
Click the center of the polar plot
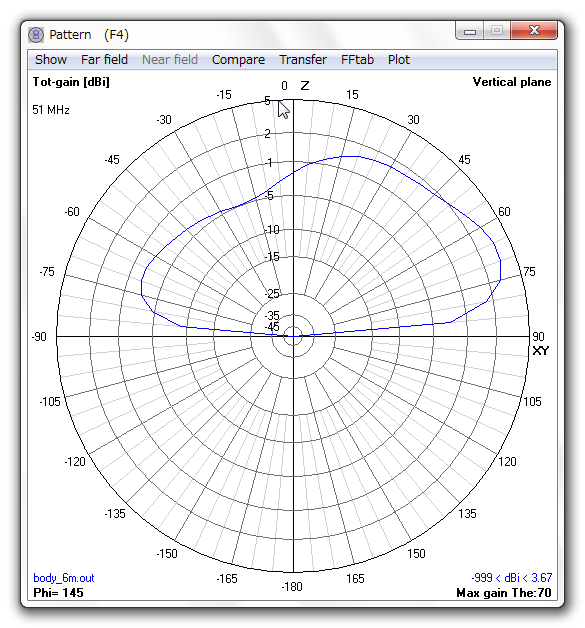(294, 336)
